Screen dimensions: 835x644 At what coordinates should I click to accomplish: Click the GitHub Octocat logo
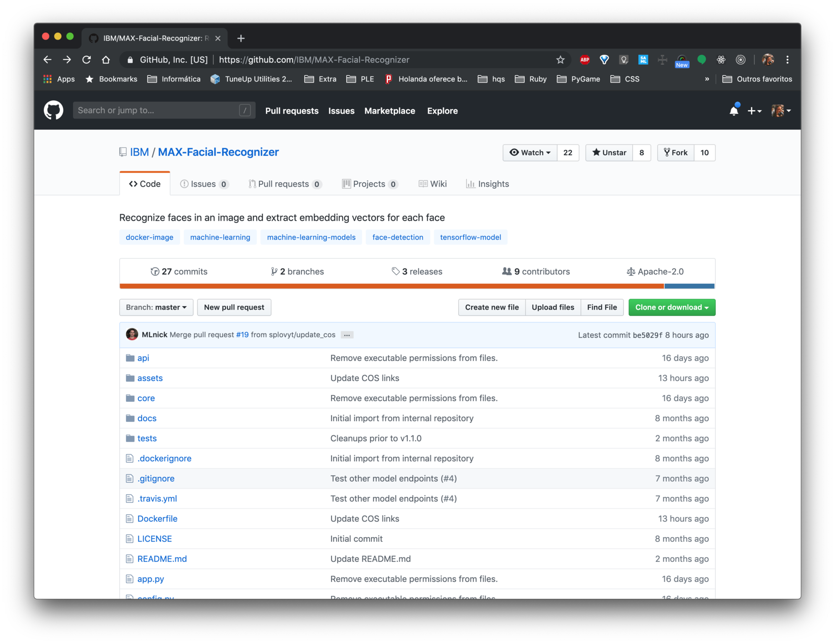[53, 110]
